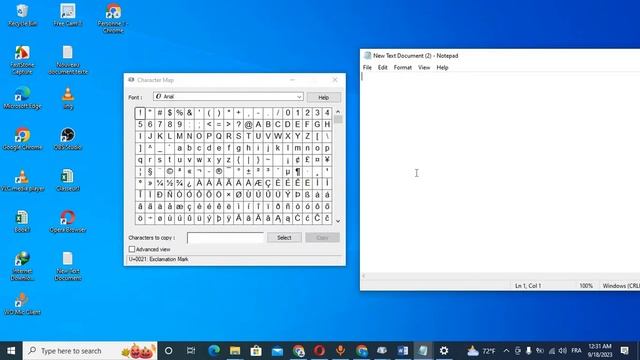Select the New Text Document desktop file
The height and width of the screenshot is (360, 640).
click(68, 266)
